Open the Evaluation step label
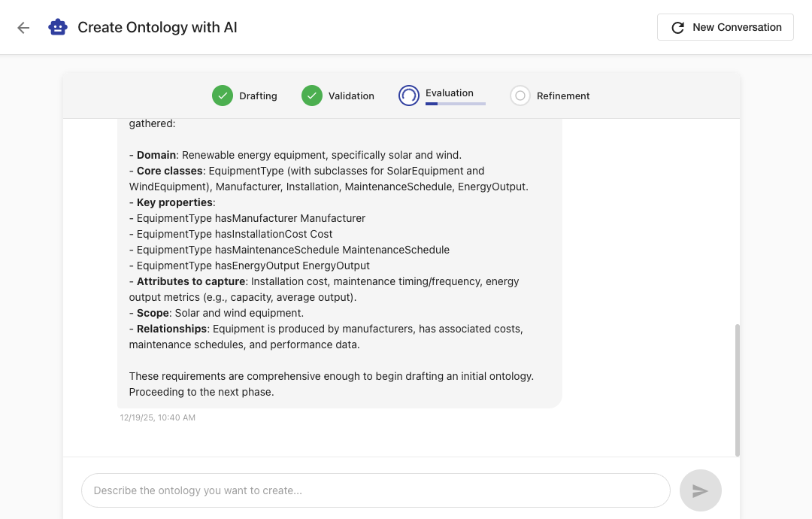Viewport: 812px width, 519px height. tap(450, 93)
